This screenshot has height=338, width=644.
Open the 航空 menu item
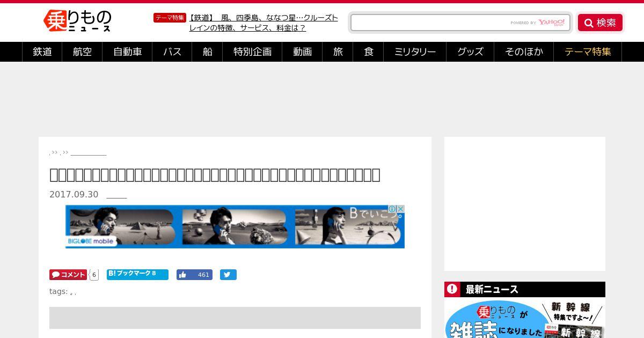coord(83,52)
